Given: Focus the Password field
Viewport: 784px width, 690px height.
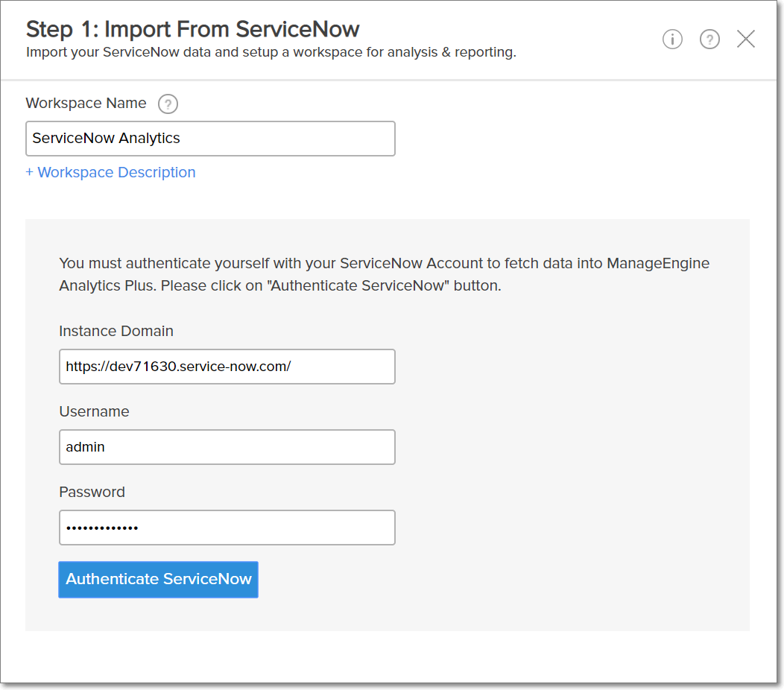Looking at the screenshot, I should tap(227, 528).
